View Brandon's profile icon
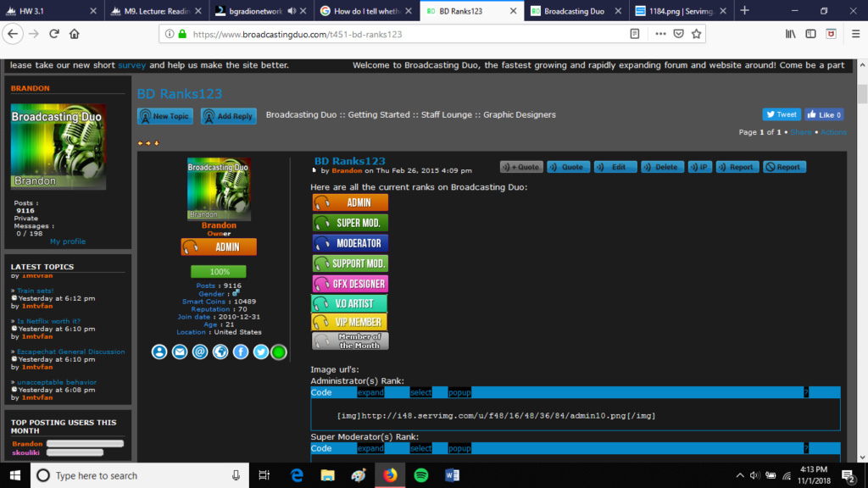Image resolution: width=868 pixels, height=488 pixels. click(159, 352)
